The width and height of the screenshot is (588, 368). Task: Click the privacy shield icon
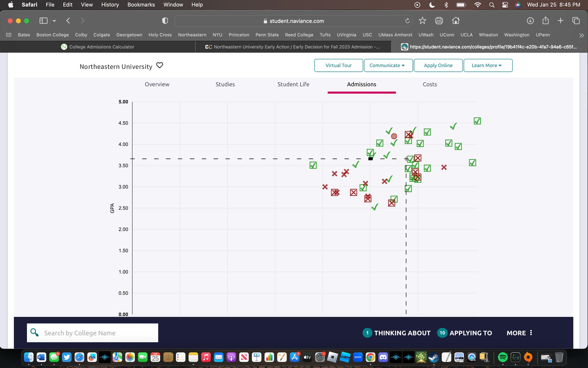point(165,21)
